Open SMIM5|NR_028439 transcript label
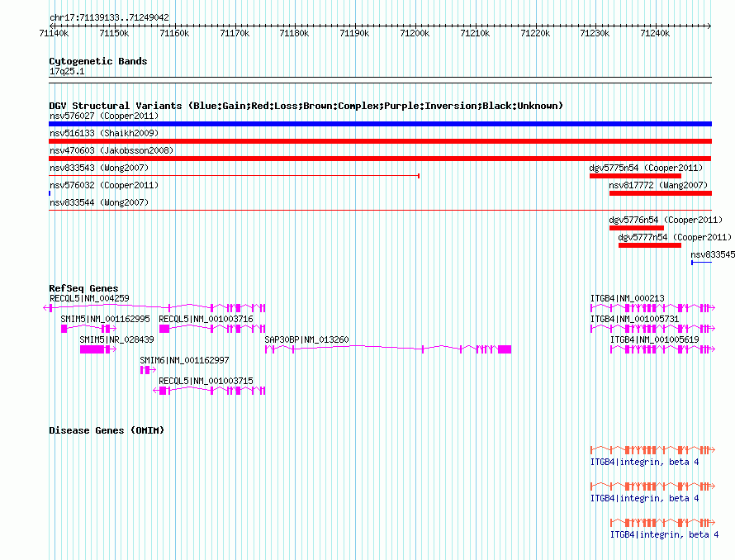 [116, 339]
